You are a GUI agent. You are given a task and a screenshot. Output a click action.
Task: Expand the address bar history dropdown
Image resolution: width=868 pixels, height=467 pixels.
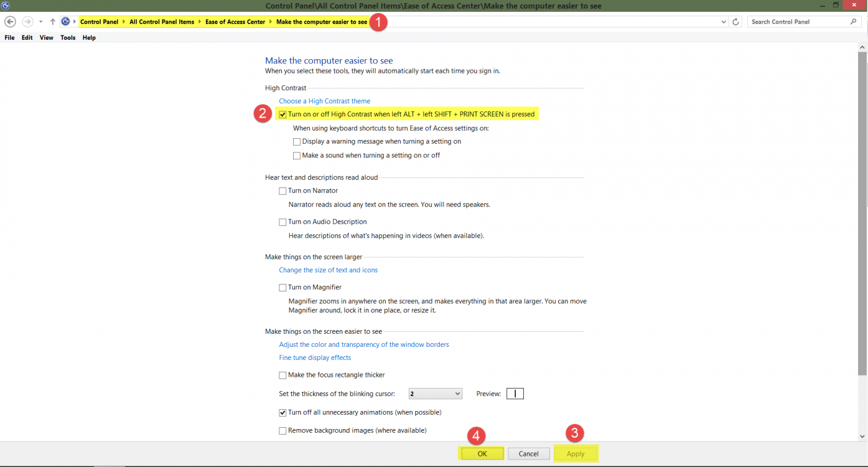tap(724, 22)
